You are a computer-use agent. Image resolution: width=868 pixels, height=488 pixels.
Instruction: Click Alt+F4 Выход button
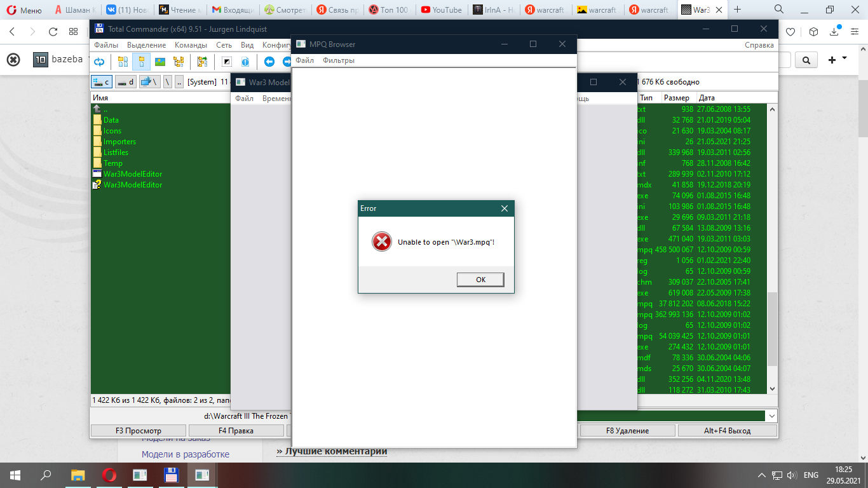(727, 431)
